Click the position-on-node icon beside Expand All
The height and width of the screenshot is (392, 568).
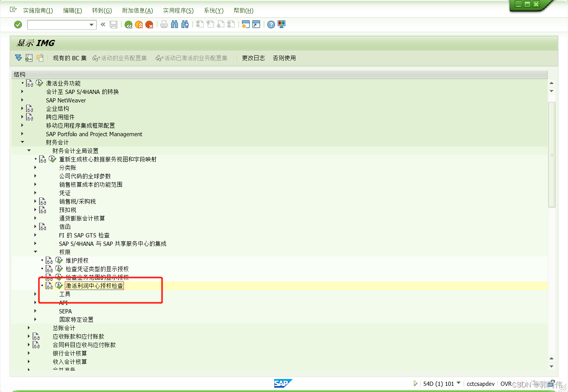coord(29,58)
